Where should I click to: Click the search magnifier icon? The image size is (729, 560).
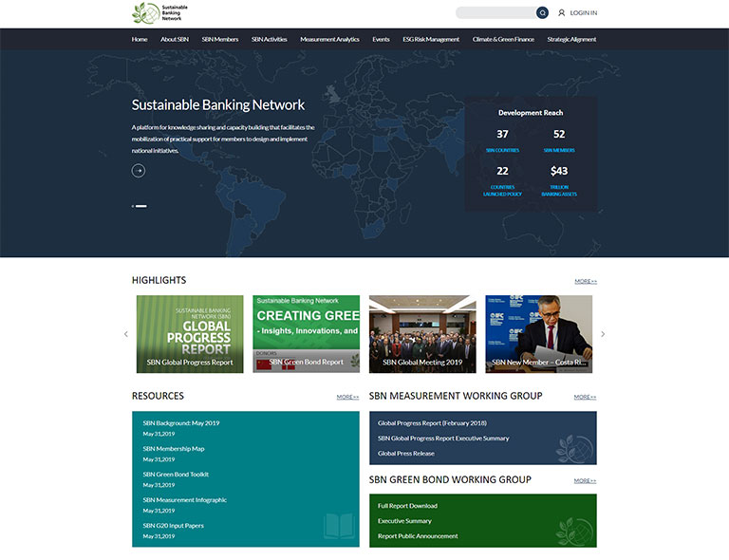[542, 13]
